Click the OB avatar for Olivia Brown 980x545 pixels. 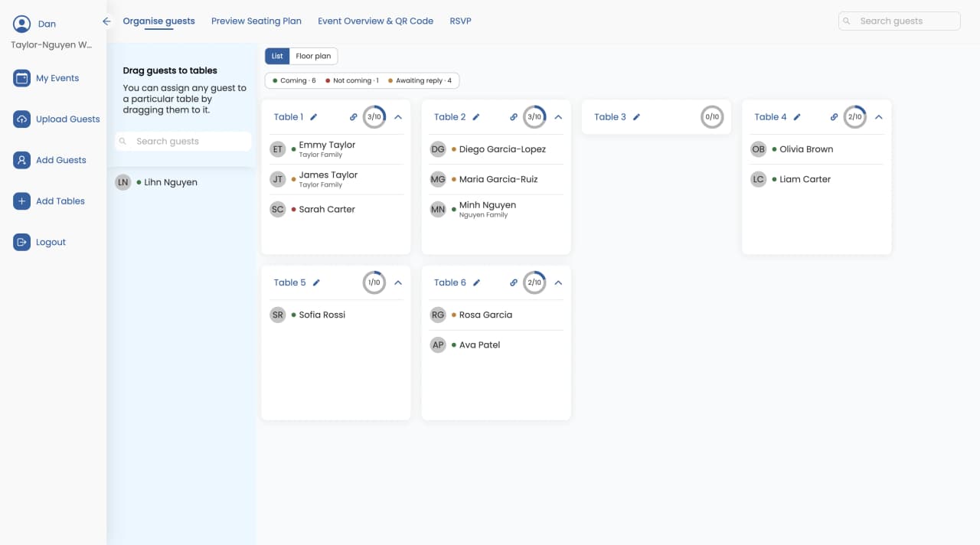(x=759, y=149)
